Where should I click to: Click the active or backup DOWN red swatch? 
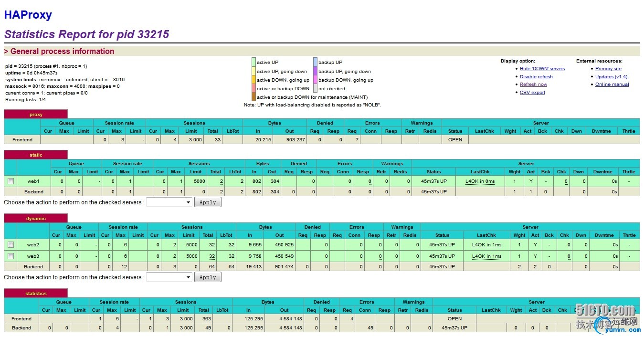point(254,88)
